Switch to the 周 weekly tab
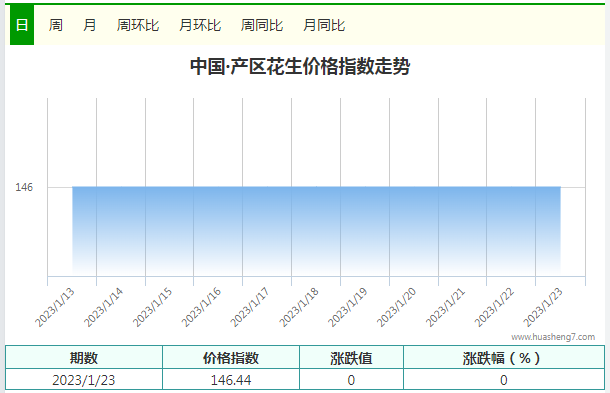The image size is (610, 393). (x=56, y=25)
